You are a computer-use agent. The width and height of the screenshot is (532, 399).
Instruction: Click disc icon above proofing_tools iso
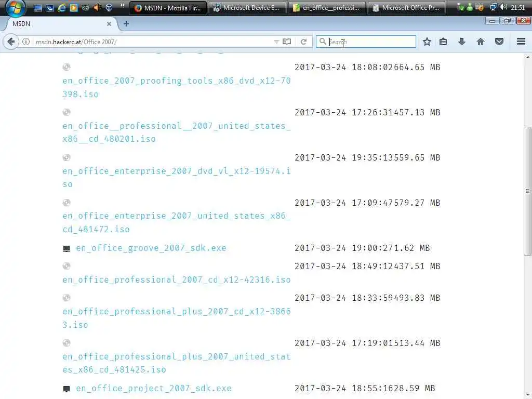[66, 67]
